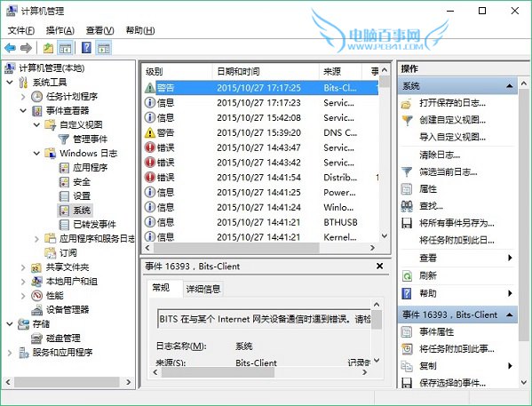Click the event list horizontal scrollbar

(x=236, y=248)
